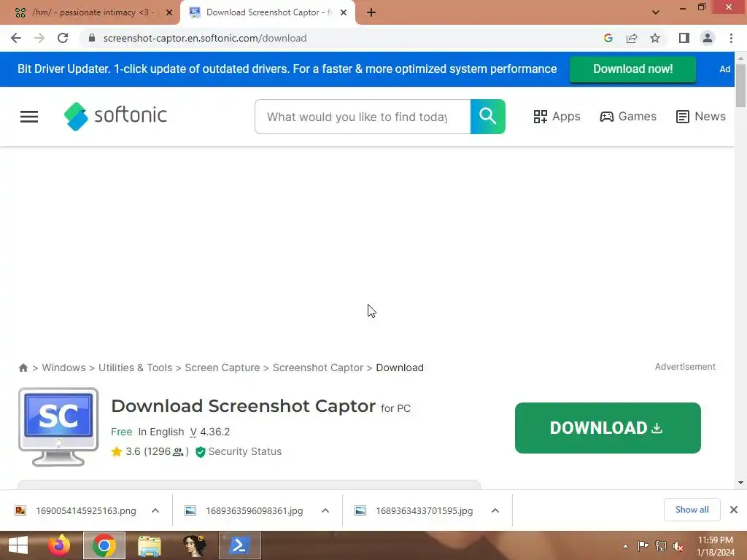Click Show all downloads button
Image resolution: width=747 pixels, height=560 pixels.
click(x=692, y=510)
